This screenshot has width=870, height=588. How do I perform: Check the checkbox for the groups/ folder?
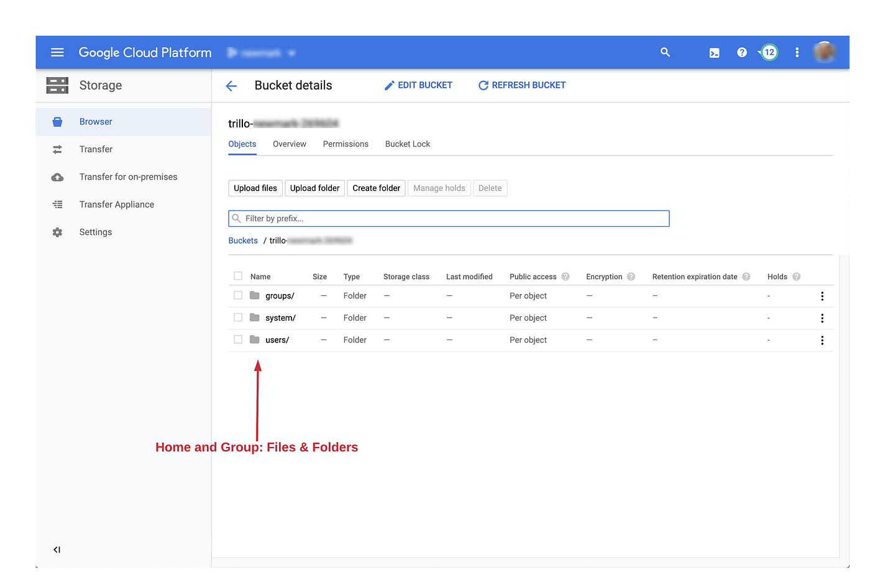[x=238, y=295]
